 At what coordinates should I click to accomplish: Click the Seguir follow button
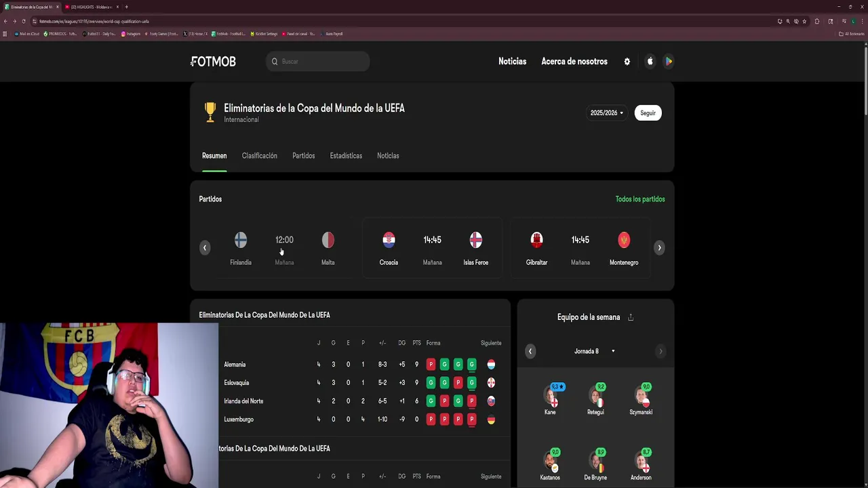[x=648, y=113]
